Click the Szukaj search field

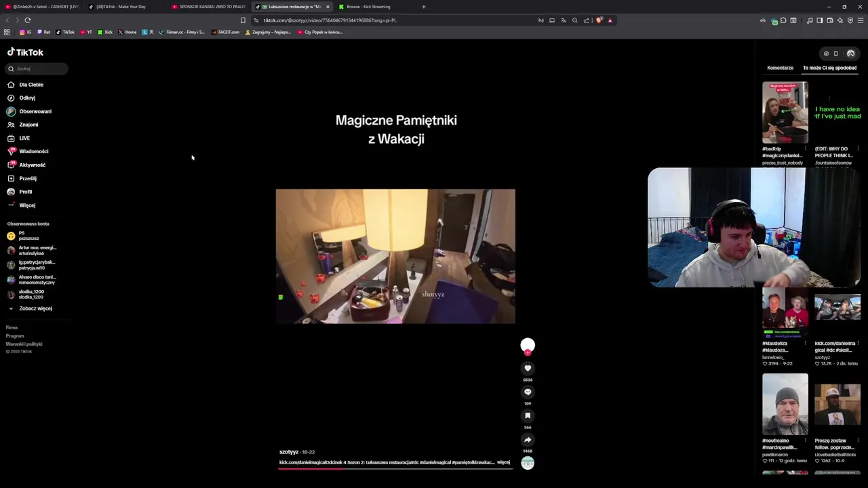pyautogui.click(x=37, y=68)
